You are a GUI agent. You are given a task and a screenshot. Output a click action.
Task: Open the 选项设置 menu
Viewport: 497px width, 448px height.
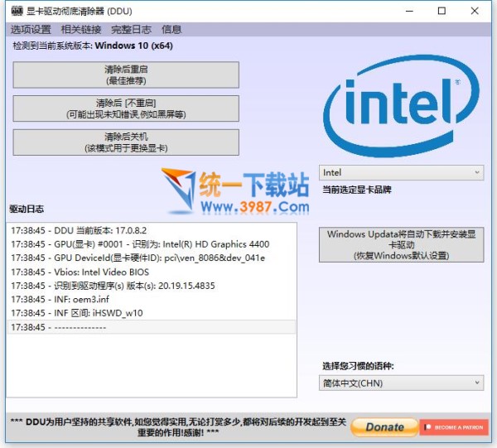click(x=31, y=30)
